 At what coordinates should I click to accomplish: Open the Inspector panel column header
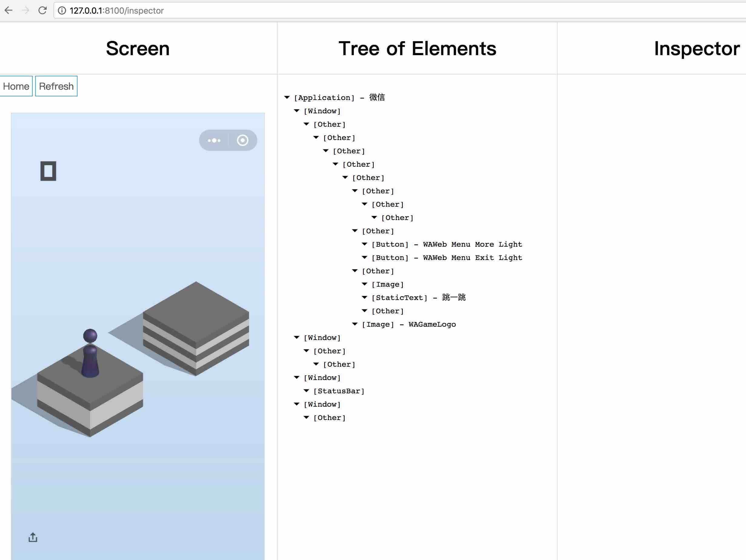pyautogui.click(x=696, y=48)
